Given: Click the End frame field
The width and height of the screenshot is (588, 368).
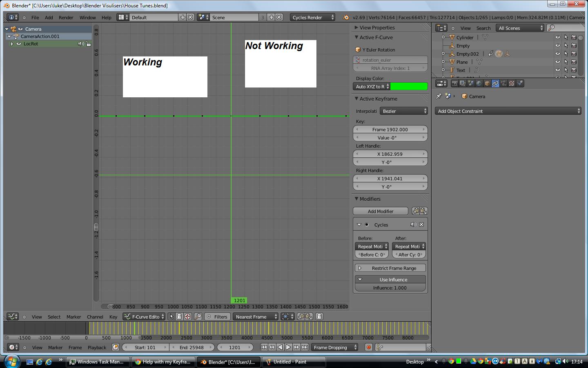Looking at the screenshot, I should click(192, 348).
